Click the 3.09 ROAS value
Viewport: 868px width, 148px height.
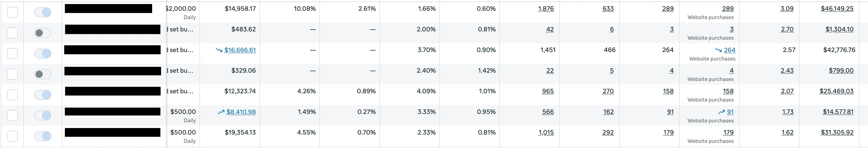[x=787, y=9]
